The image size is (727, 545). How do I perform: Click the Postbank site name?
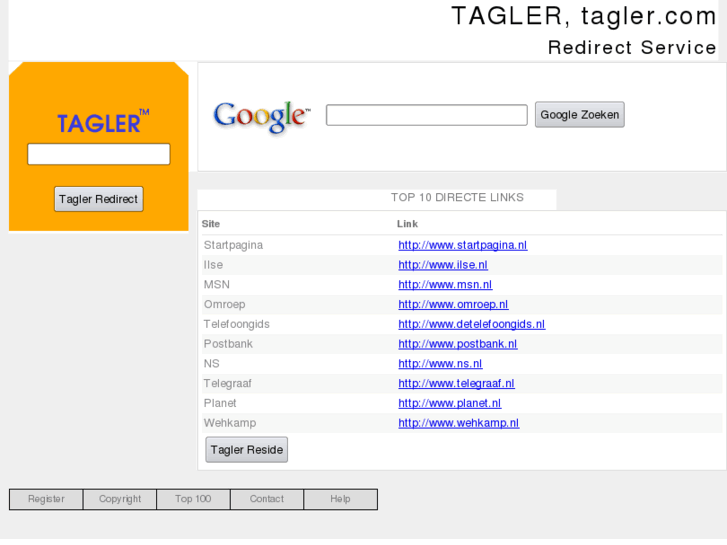point(228,344)
